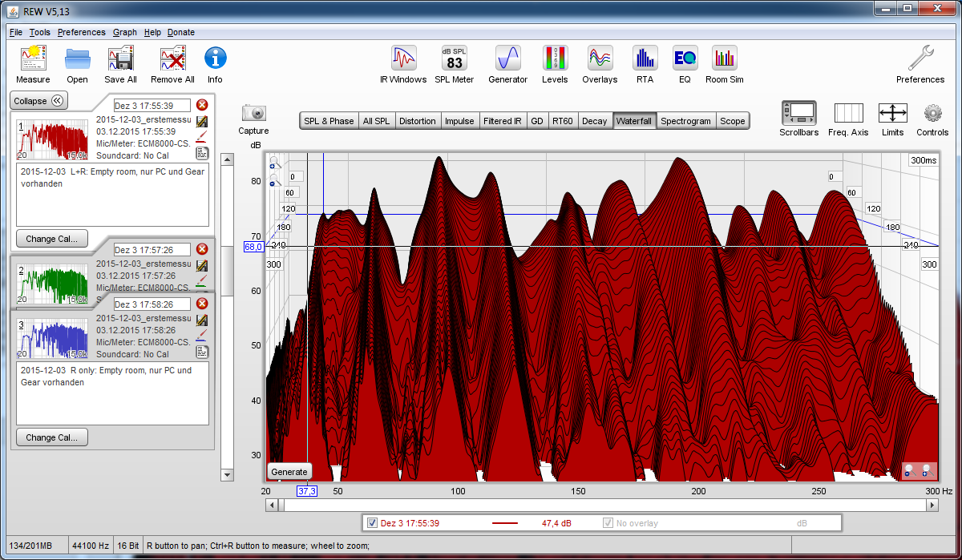
Task: Remove measurement Dez 3 17:55:39 with red X
Action: pos(202,105)
